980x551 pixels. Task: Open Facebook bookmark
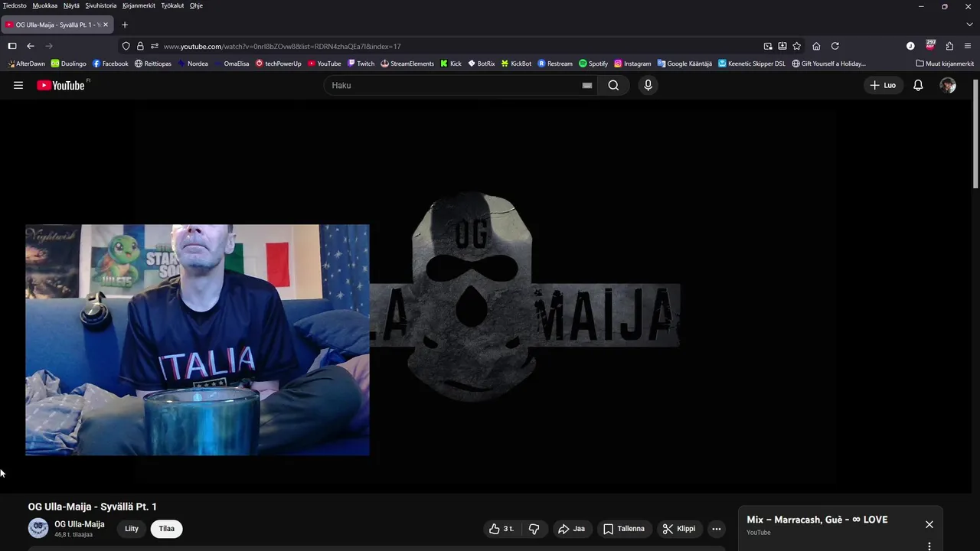[x=110, y=64]
